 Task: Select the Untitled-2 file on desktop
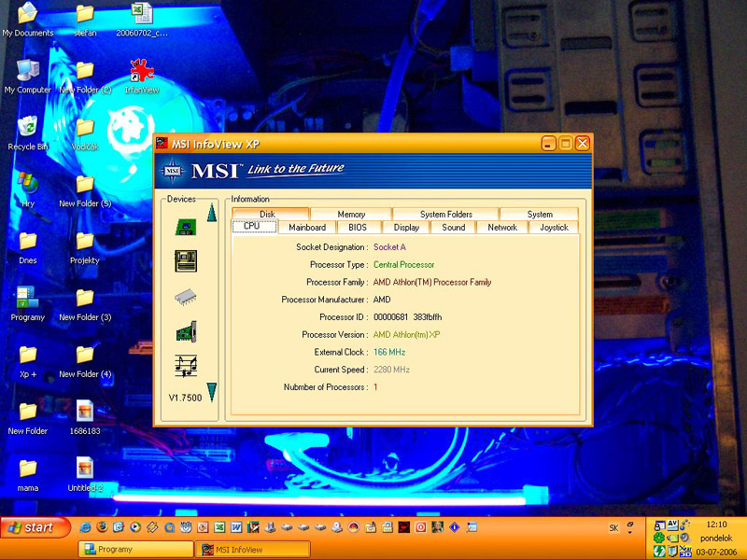pyautogui.click(x=85, y=475)
